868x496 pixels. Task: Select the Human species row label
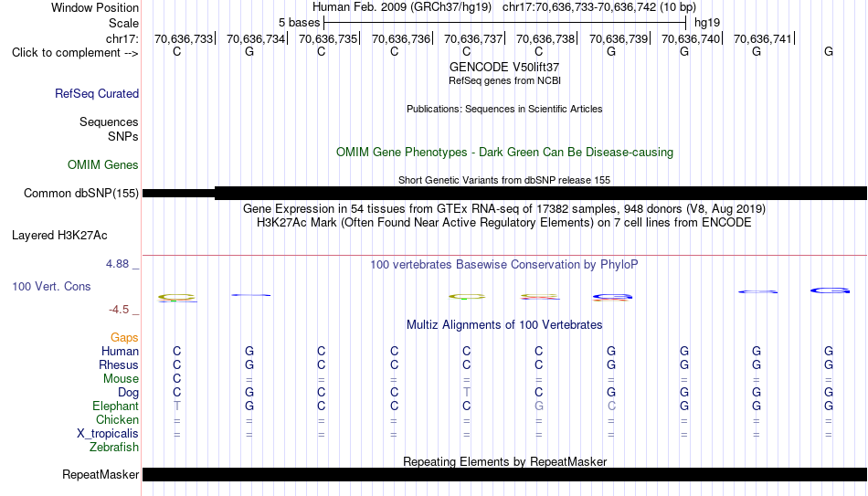[120, 351]
